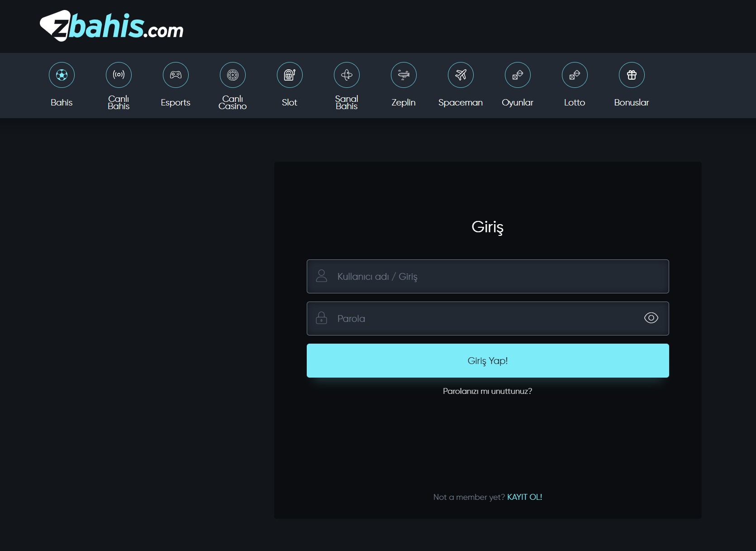This screenshot has height=551, width=756.
Task: Click the Bonuslar gift box icon
Action: pyautogui.click(x=632, y=75)
